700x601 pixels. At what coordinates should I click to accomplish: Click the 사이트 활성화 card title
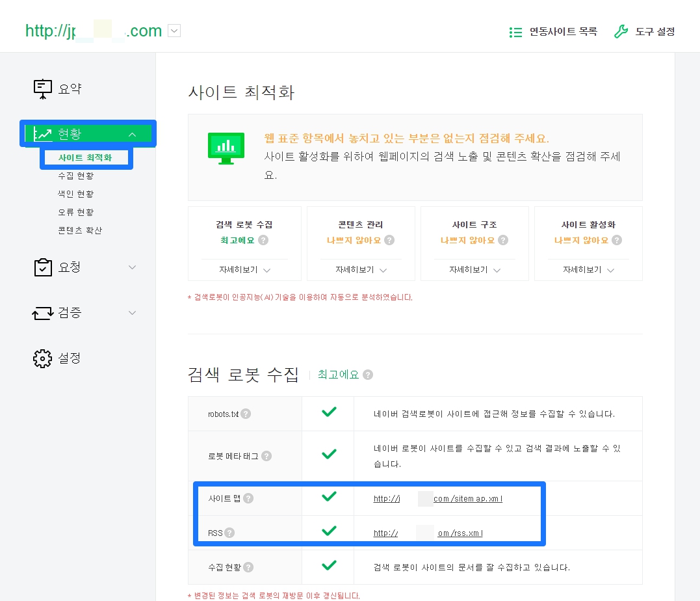click(588, 224)
